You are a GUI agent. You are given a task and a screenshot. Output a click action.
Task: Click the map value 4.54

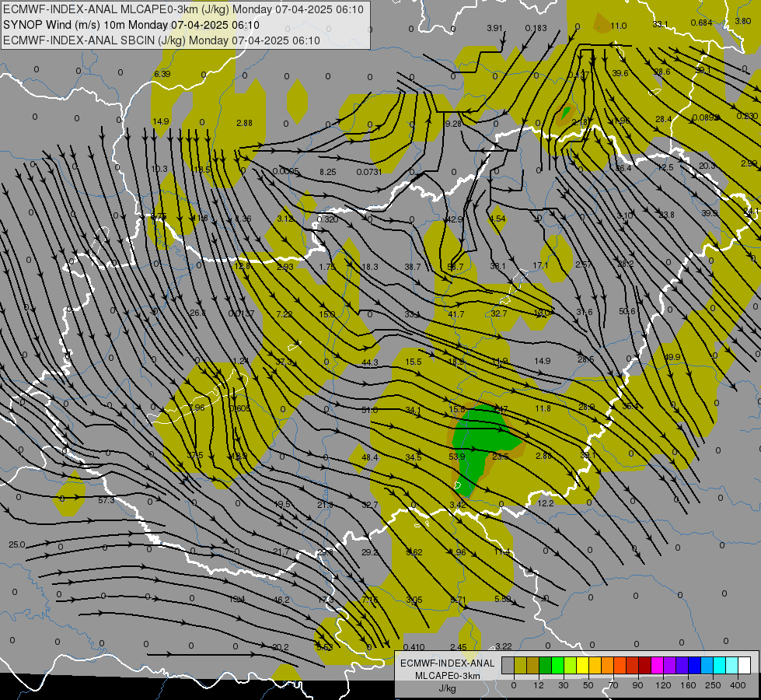tap(497, 219)
